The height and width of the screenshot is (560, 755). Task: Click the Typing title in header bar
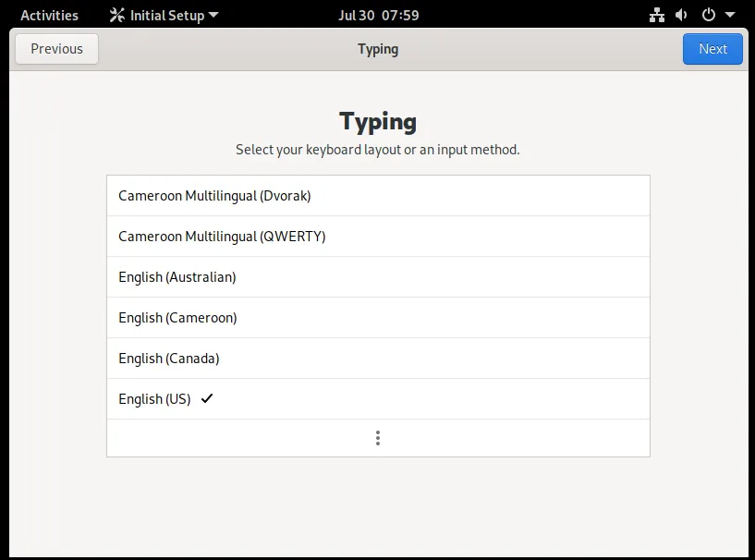(378, 49)
